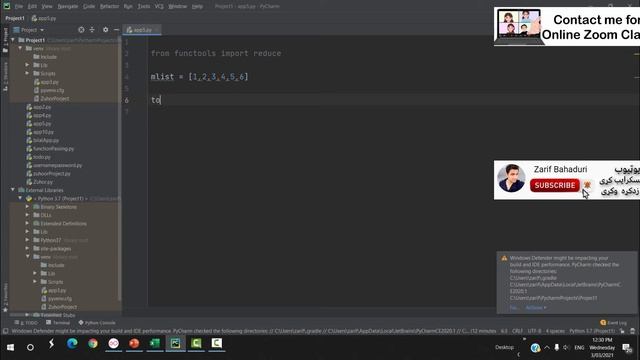Collapse the Python 3.7 (Project1) interpreter node

(x=20, y=198)
